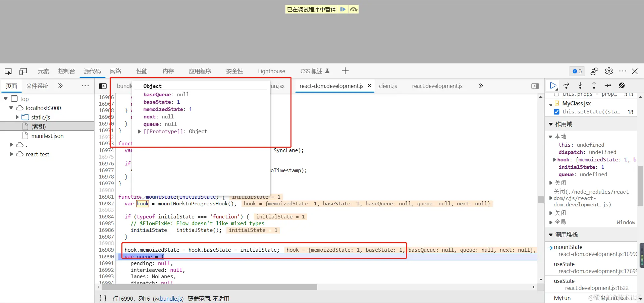The height and width of the screenshot is (303, 644).
Task: Pretty print source with braces icon
Action: coord(103,298)
